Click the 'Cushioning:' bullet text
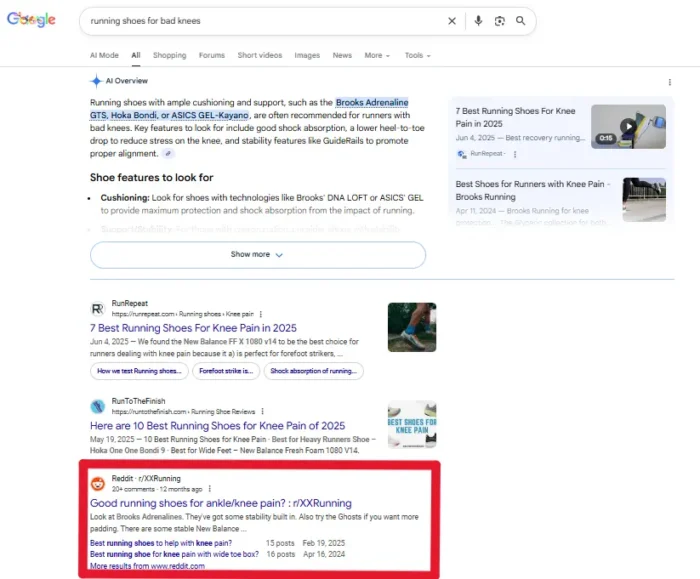This screenshot has height=579, width=700. [125, 198]
